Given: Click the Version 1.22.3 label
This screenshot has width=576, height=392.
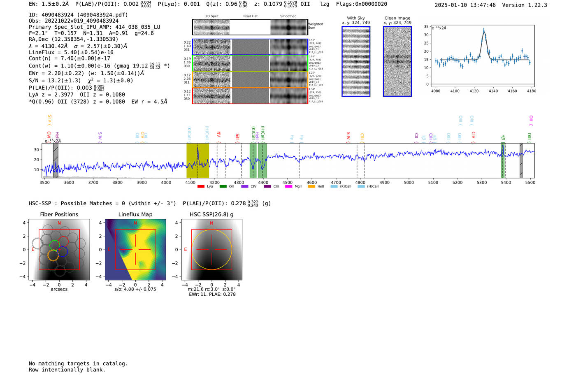Looking at the screenshot, I should coord(525,5).
